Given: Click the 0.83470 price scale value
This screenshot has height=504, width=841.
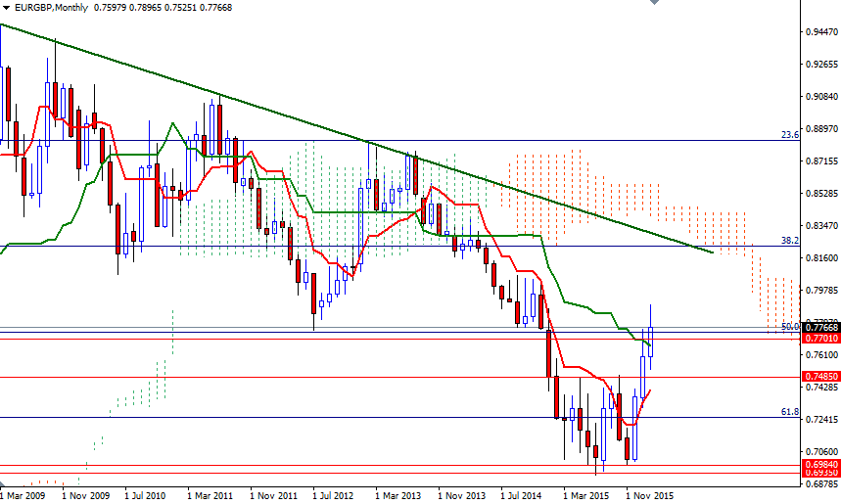Looking at the screenshot, I should pyautogui.click(x=822, y=226).
